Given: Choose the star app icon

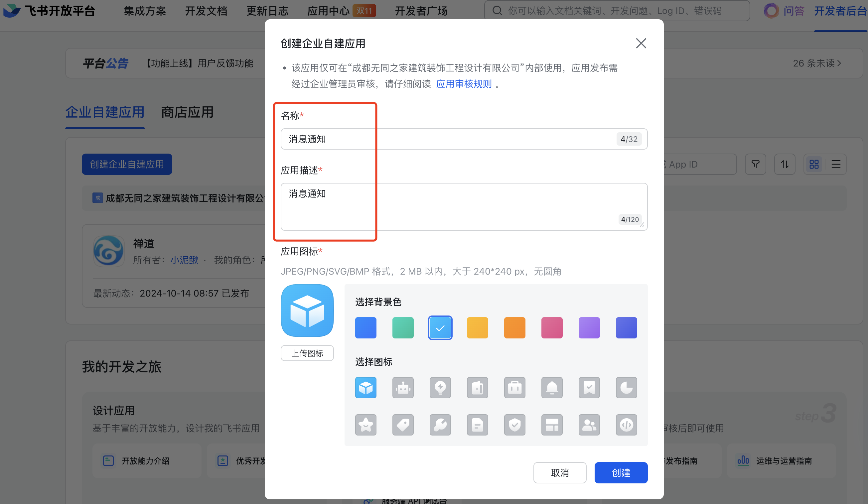Looking at the screenshot, I should 365,425.
